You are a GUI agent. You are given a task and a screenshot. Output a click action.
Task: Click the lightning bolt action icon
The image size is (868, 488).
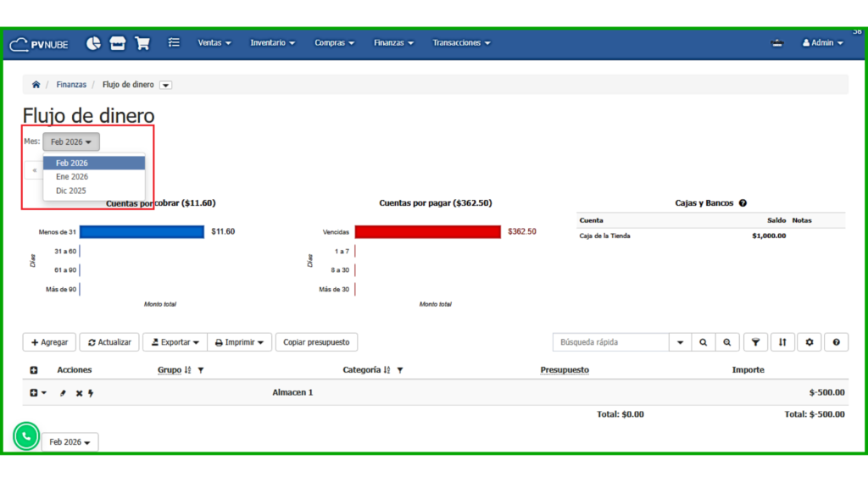point(91,393)
